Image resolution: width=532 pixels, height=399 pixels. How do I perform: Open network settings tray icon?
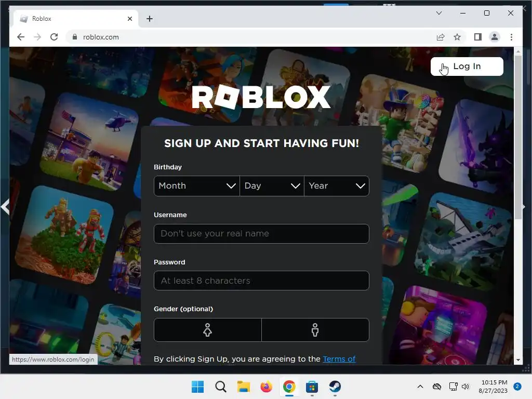pyautogui.click(x=453, y=387)
